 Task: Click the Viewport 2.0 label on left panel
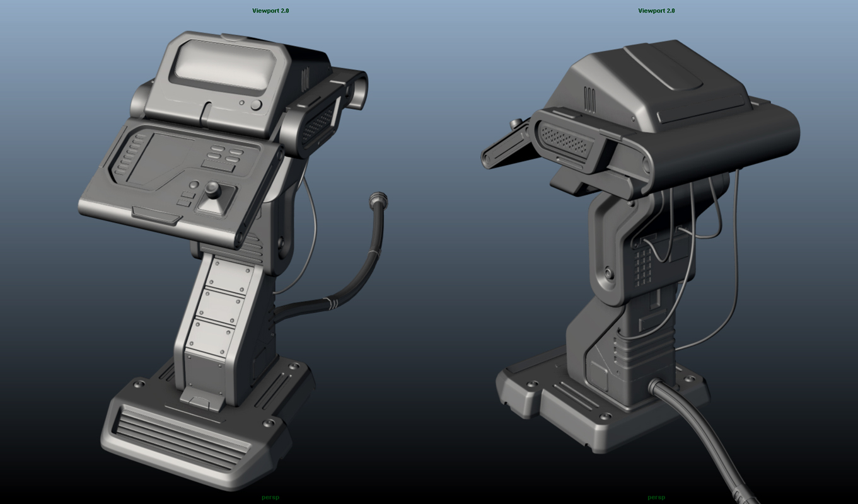[x=270, y=10]
